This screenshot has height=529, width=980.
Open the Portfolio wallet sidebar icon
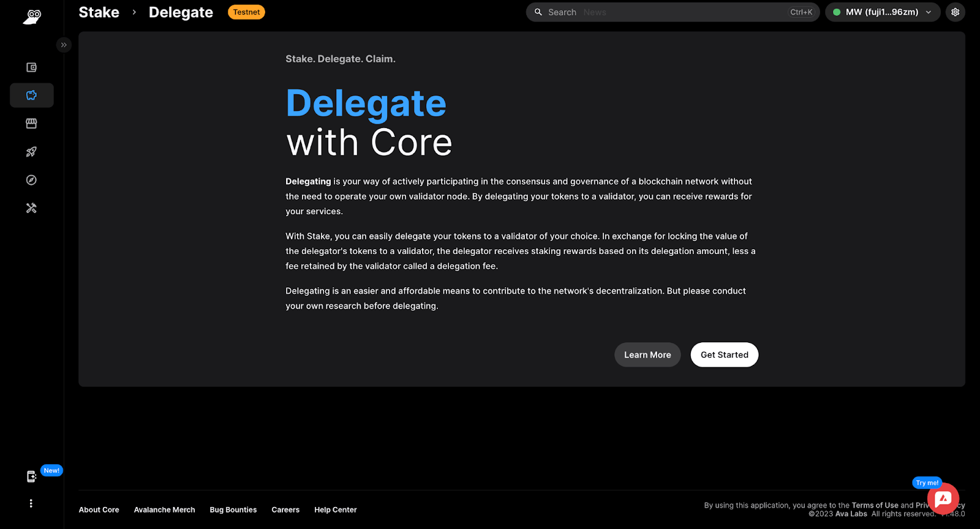point(32,67)
